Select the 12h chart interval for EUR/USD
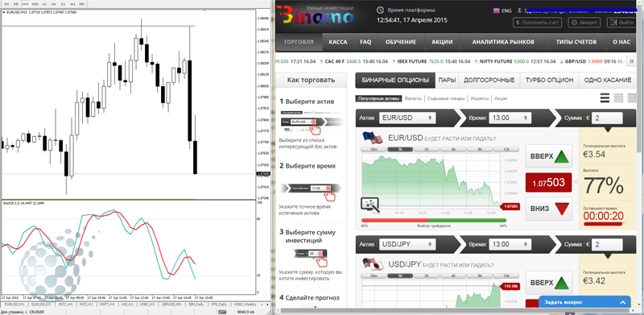This screenshot has width=644, height=315. pos(506,150)
